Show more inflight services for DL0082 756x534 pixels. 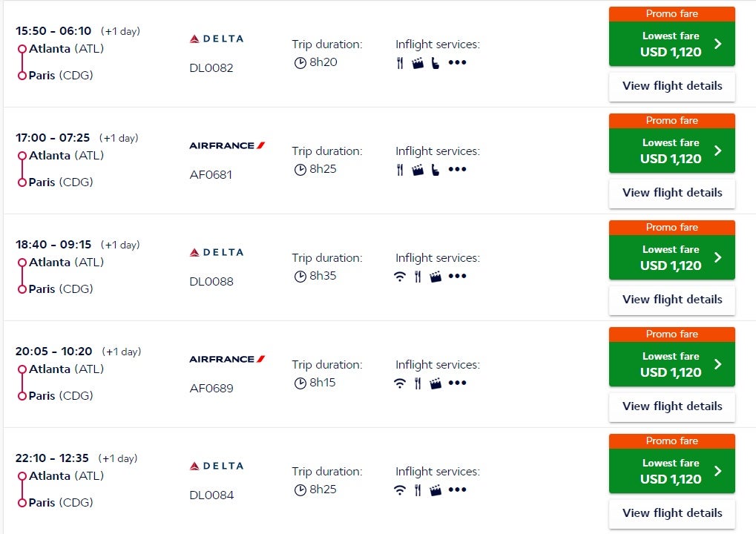click(x=458, y=63)
